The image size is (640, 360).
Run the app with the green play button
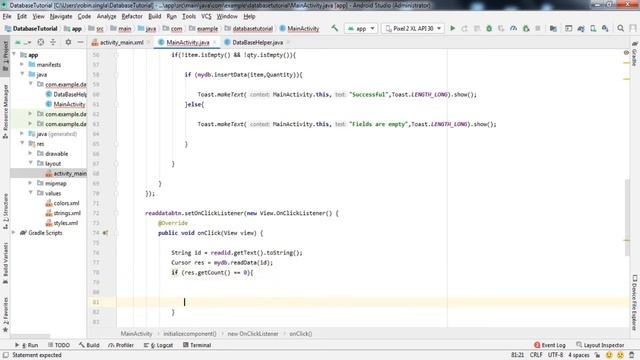[452, 28]
